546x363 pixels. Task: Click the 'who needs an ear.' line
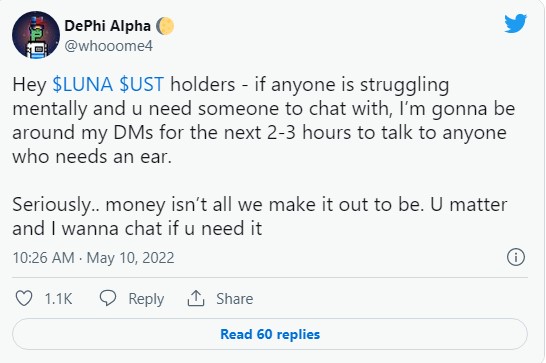pyautogui.click(x=92, y=157)
